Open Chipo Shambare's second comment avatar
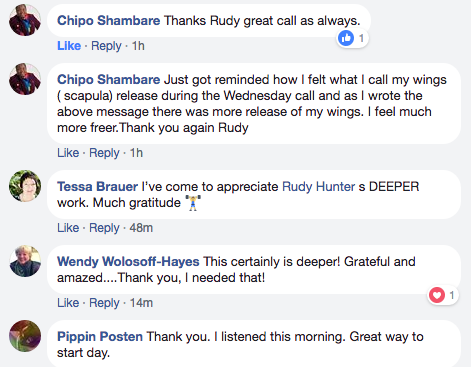This screenshot has height=367, width=471. pos(25,79)
